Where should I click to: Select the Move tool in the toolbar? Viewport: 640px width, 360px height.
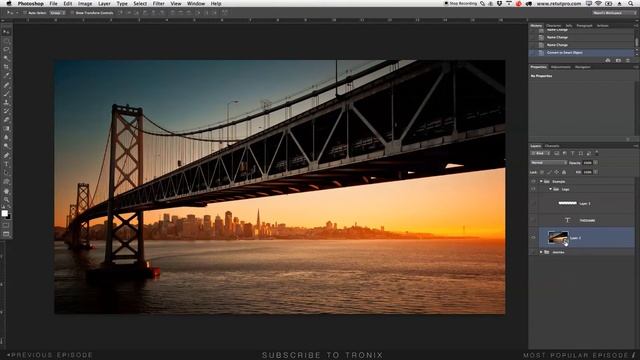point(6,32)
